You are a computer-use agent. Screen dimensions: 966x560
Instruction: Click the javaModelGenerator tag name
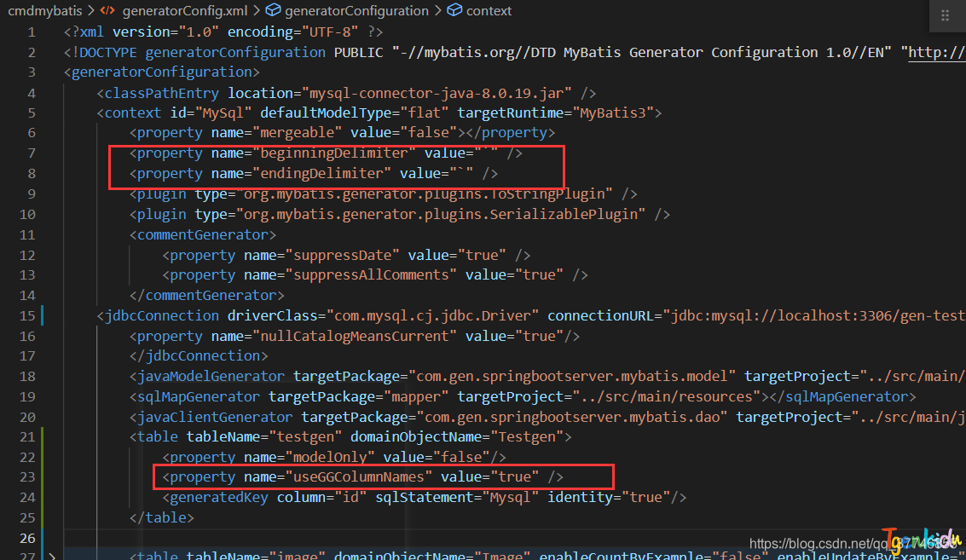point(211,377)
